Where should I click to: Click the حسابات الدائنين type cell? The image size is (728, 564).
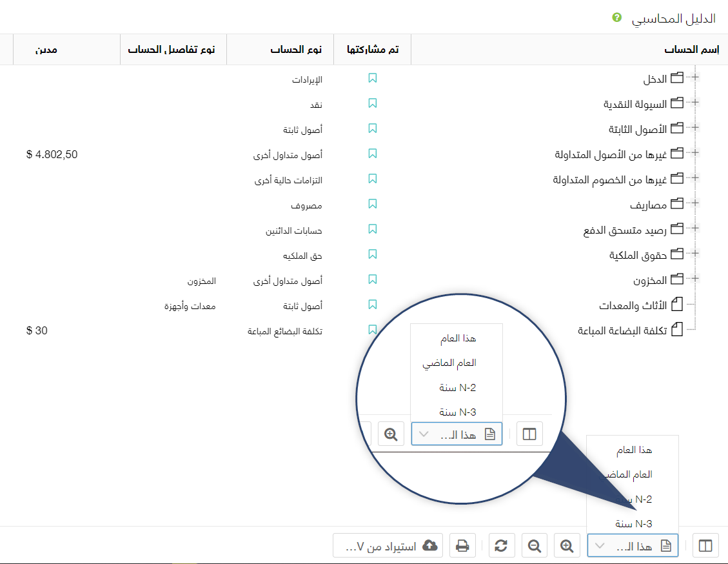294,230
